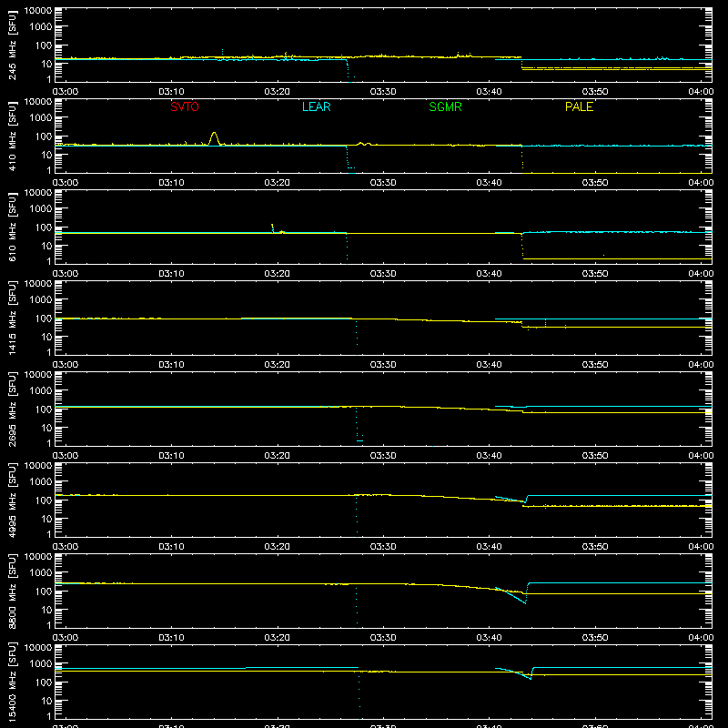The width and height of the screenshot is (728, 728).
Task: Click the 100 y-axis value of the 610 MHz plot
Action: coord(44,227)
